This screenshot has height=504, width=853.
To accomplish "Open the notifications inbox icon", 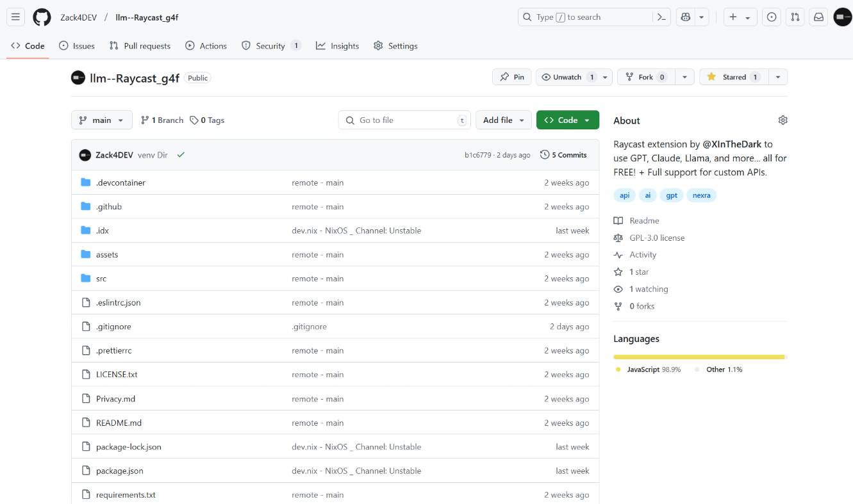I will pyautogui.click(x=818, y=17).
